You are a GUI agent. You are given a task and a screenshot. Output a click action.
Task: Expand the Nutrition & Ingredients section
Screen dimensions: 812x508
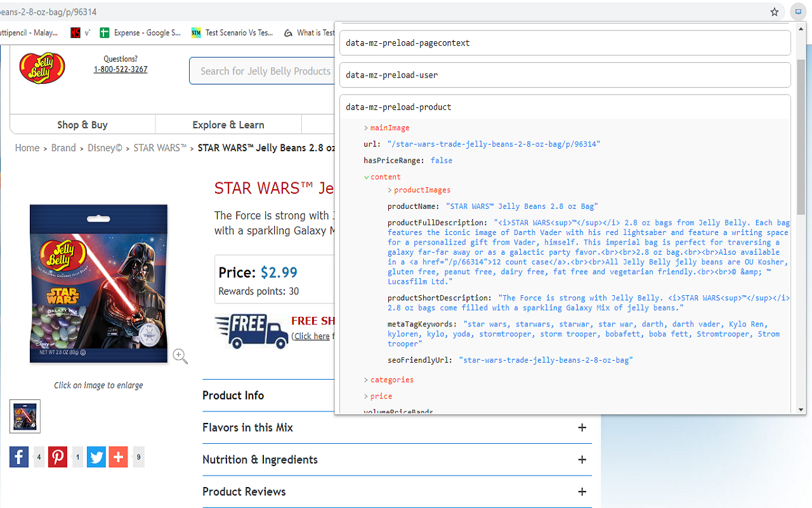pos(582,459)
